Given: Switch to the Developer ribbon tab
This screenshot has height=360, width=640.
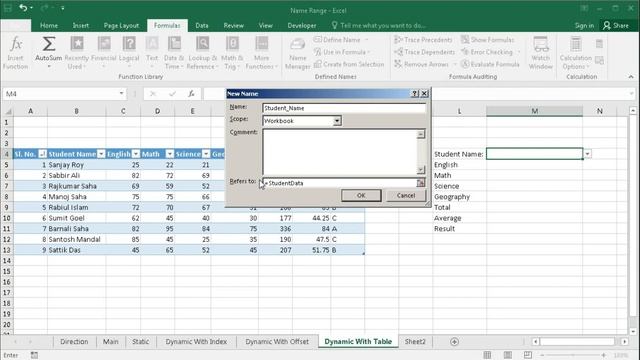Looking at the screenshot, I should coord(302,25).
